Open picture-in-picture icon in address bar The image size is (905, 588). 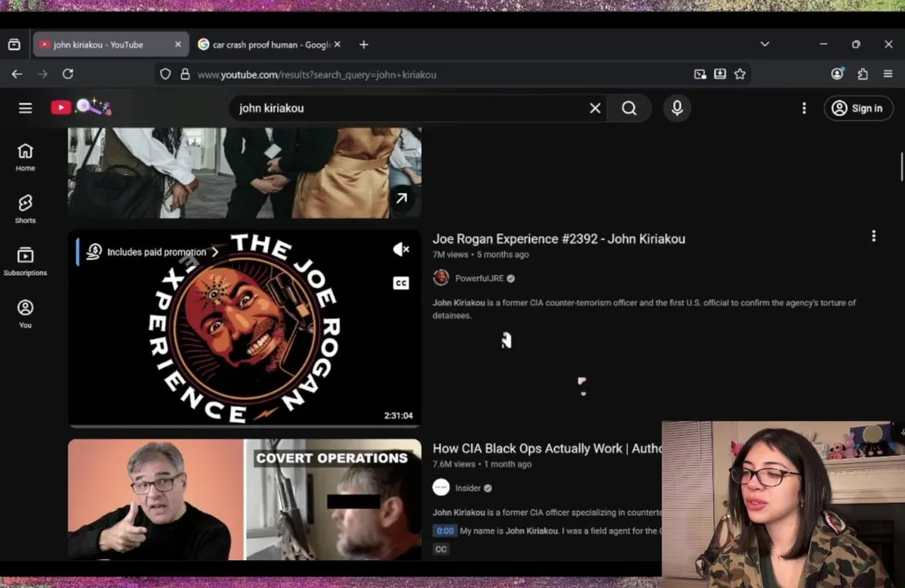[700, 73]
